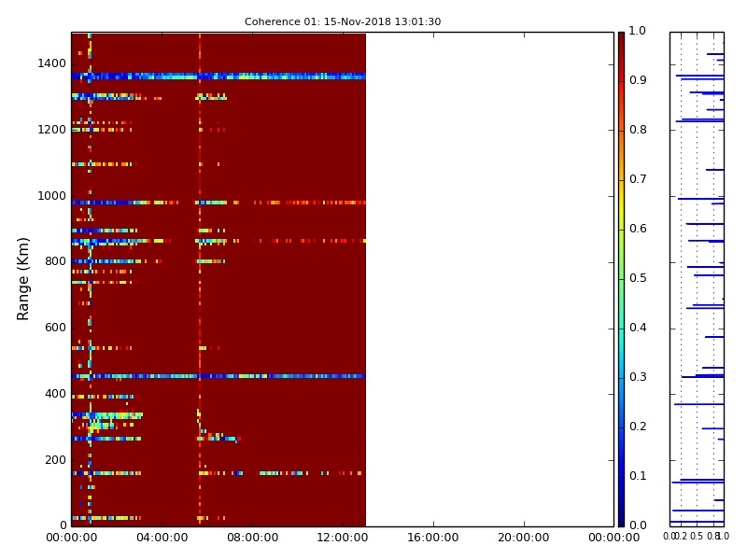
Task: Click the 'Range (Km)' y-axis label
Action: pyautogui.click(x=22, y=279)
